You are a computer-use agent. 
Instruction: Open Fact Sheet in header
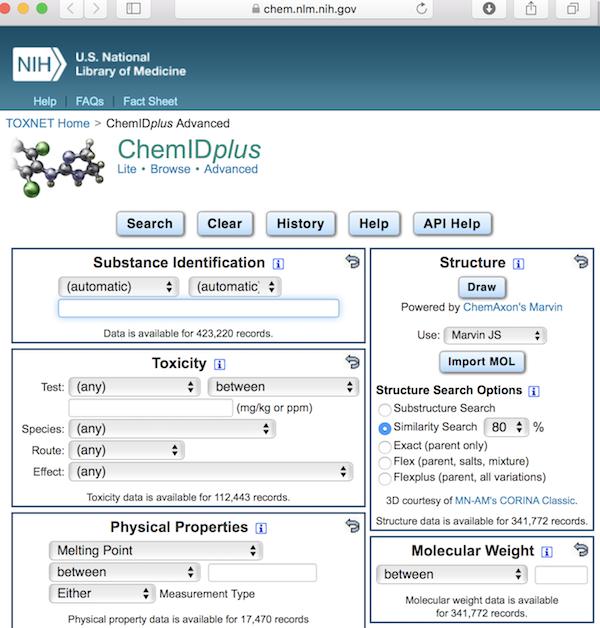tap(150, 101)
